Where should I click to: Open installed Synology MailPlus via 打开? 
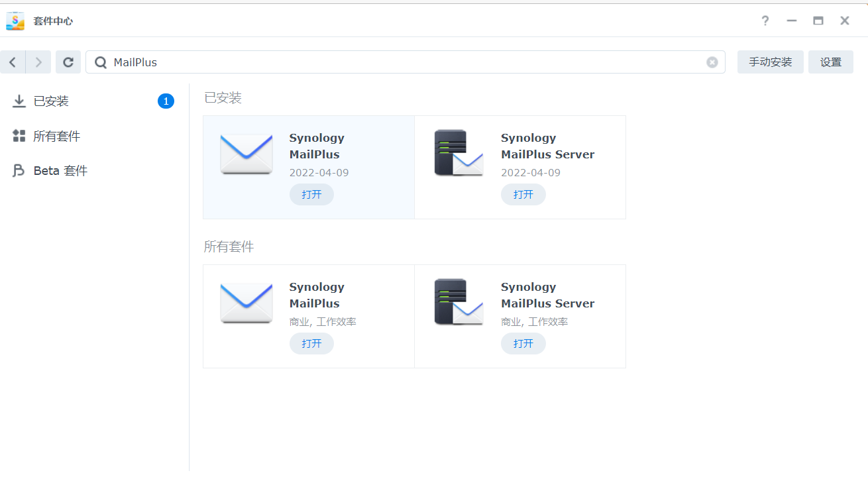tap(311, 195)
